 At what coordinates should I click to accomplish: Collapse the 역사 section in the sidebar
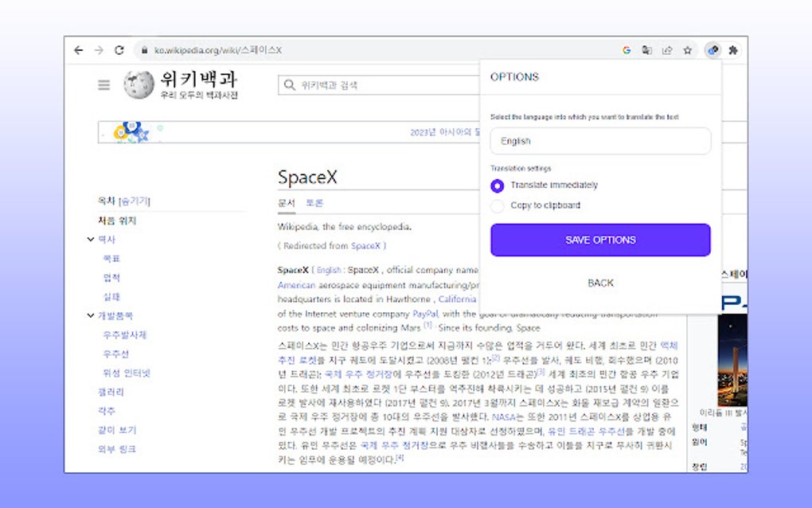(x=90, y=239)
